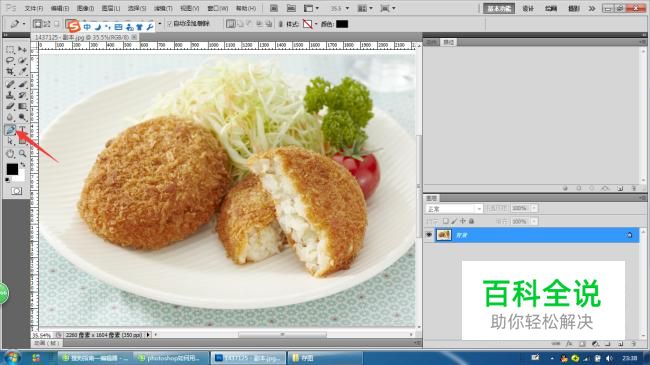Select the Zoom tool
This screenshot has width=650, height=365.
(x=22, y=154)
